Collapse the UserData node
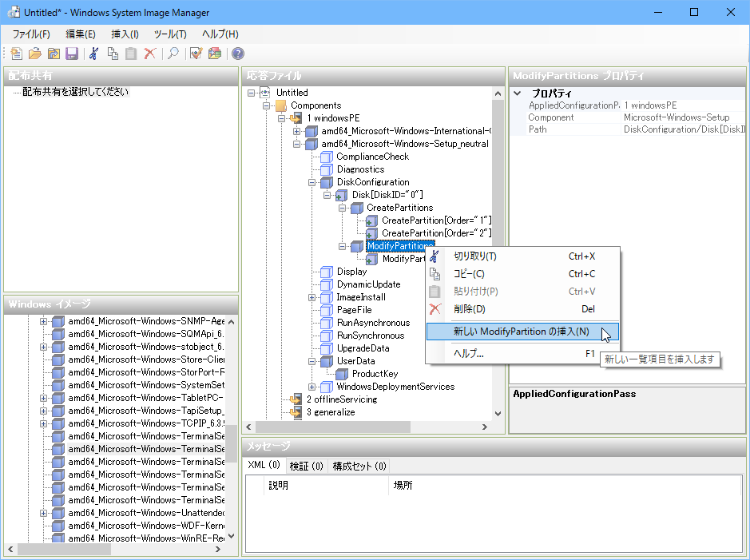The height and width of the screenshot is (560, 750). tap(312, 362)
